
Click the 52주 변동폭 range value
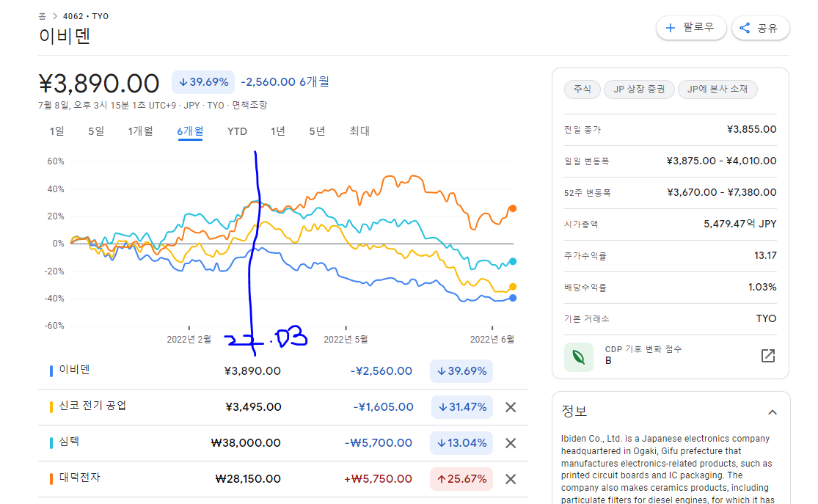pyautogui.click(x=721, y=192)
